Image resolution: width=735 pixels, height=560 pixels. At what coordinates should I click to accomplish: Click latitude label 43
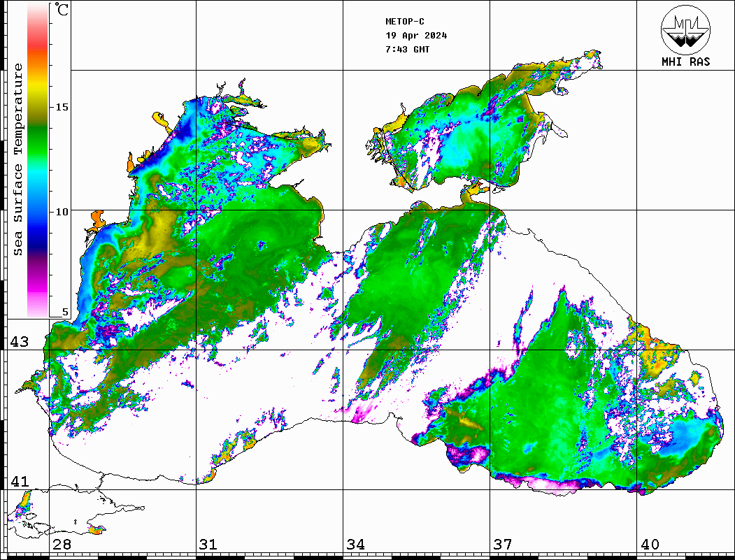[20, 342]
